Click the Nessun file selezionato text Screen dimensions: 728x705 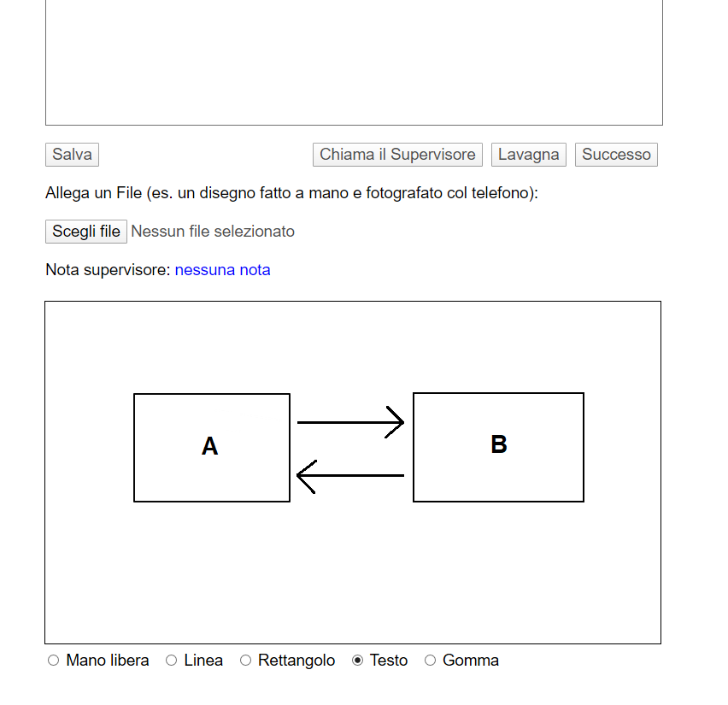pos(213,232)
